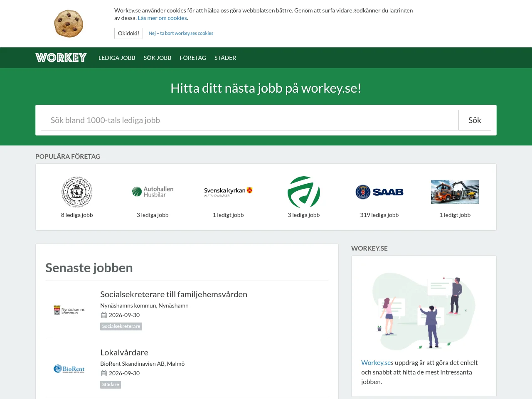
Task: Click the Nynäshamns kommun logo
Action: 69,310
